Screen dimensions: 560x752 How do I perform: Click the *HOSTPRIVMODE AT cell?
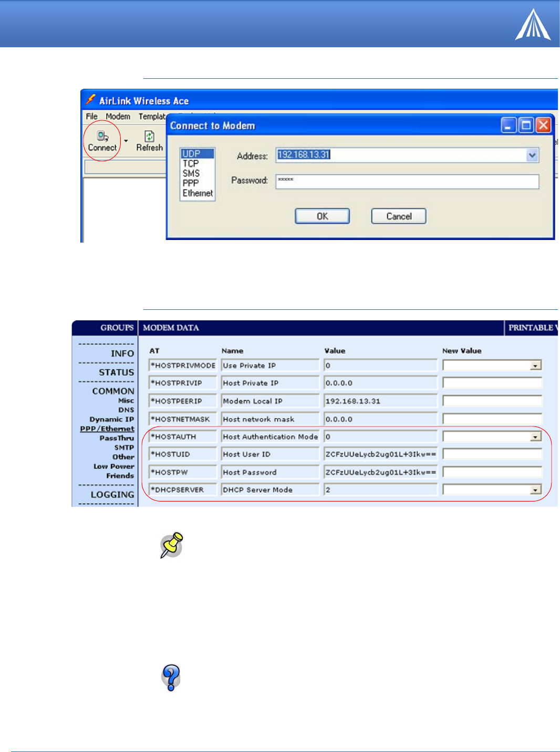pyautogui.click(x=183, y=365)
